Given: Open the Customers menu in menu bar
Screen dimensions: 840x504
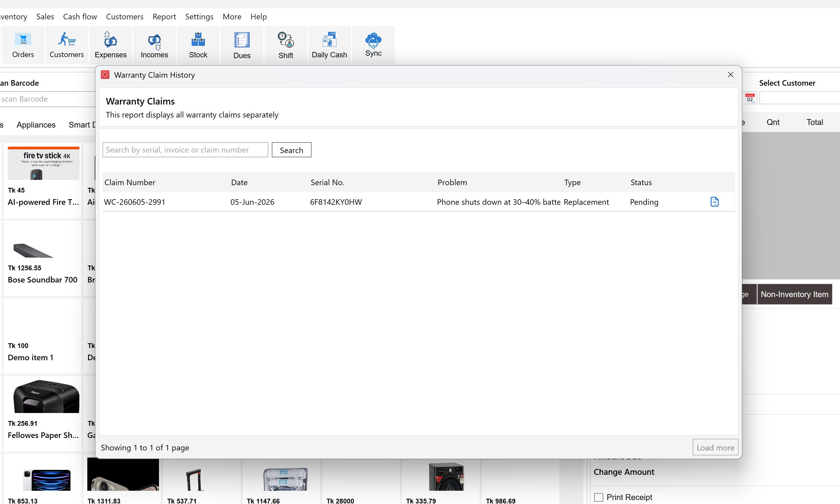Looking at the screenshot, I should point(125,17).
